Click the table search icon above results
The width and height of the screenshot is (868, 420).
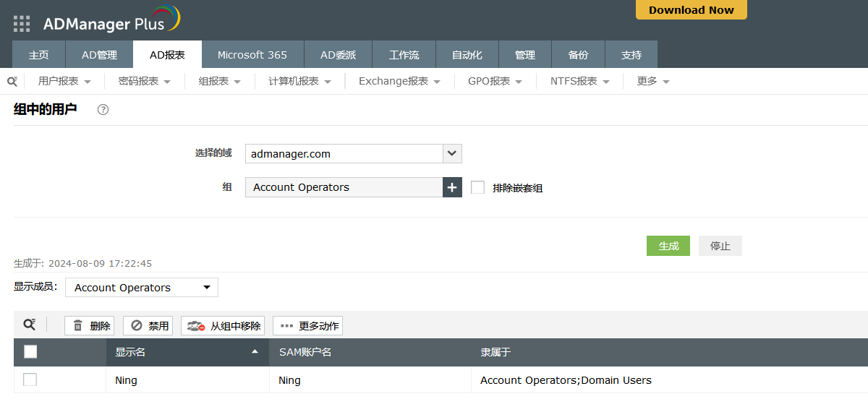(29, 325)
